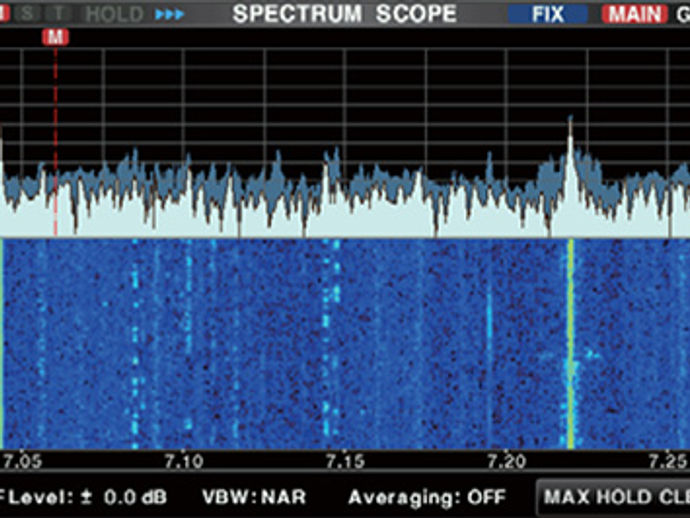Viewport: 690px width, 518px height.
Task: Tap the SPECTRUM SCOPE title
Action: [x=345, y=14]
